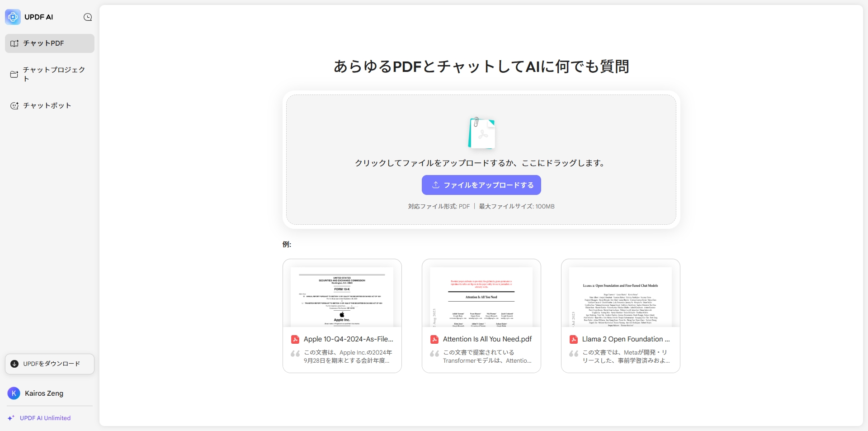Click PDF icon beside Attention Is All You Need

coord(434,339)
